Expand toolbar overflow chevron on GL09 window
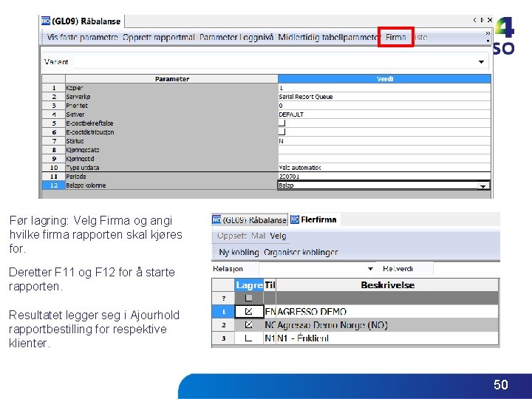Image resolution: width=532 pixels, height=399 pixels. [x=488, y=33]
